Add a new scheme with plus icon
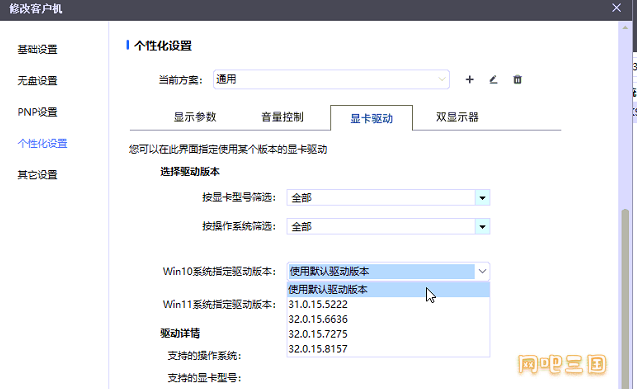This screenshot has width=637, height=389. [469, 80]
